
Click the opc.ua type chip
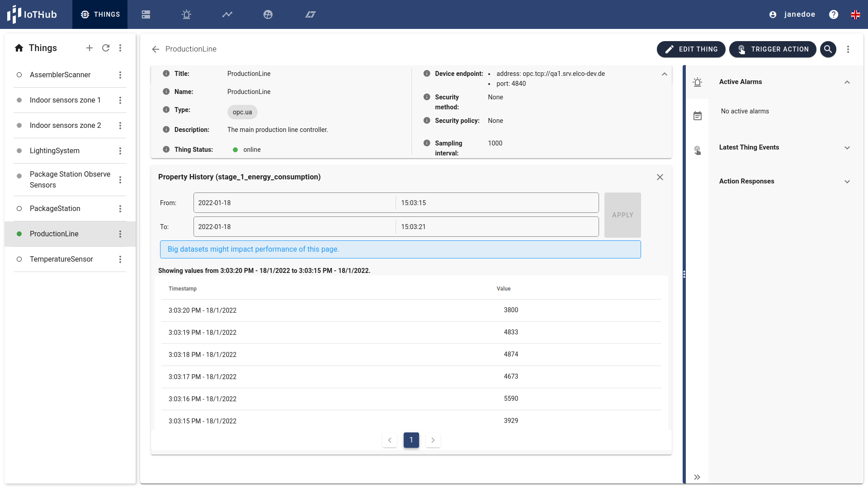tap(242, 112)
